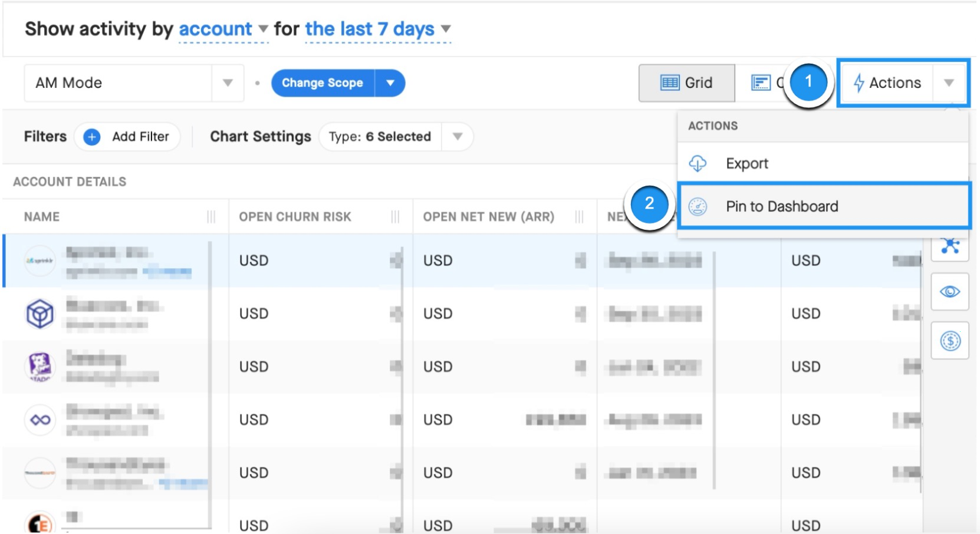The image size is (980, 534).
Task: Open the Actions menu button
Action: [x=887, y=83]
